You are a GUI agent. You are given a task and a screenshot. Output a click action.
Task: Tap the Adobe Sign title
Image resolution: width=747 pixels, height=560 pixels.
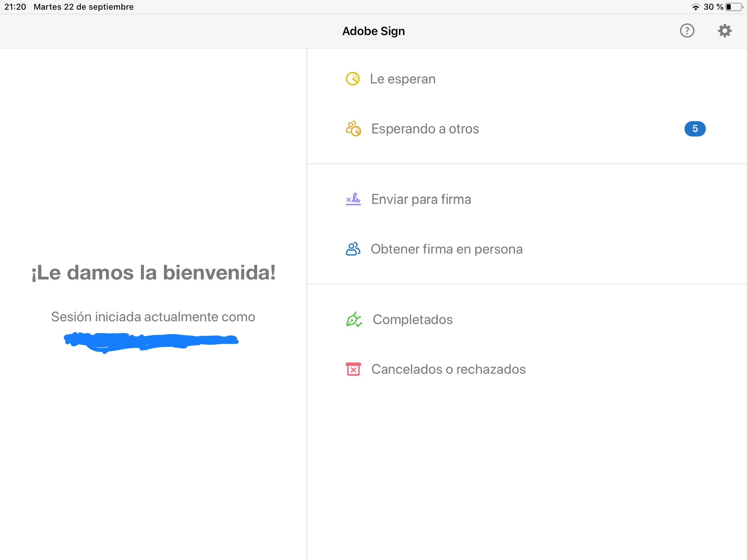[x=373, y=31]
